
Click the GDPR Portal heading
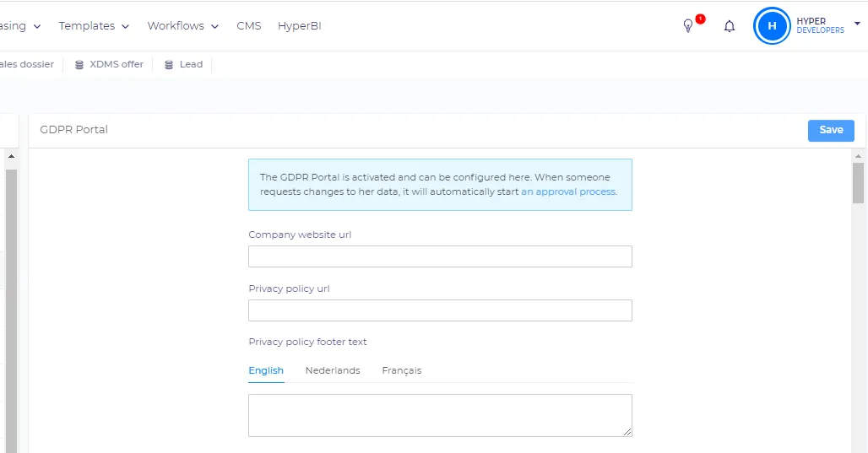[x=73, y=129]
